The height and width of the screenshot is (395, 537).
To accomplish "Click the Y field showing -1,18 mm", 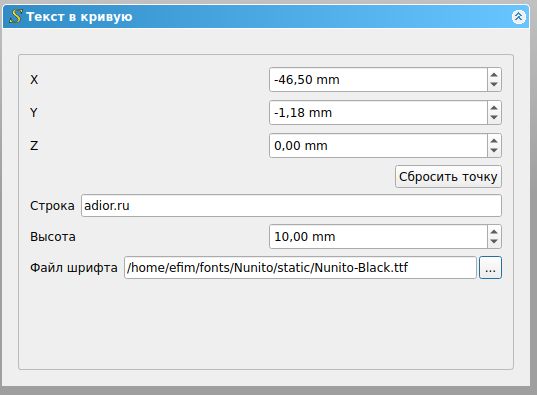I will click(378, 112).
